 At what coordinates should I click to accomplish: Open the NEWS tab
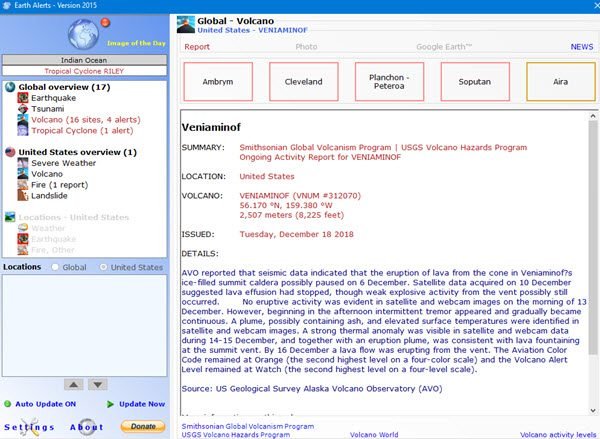click(x=582, y=47)
